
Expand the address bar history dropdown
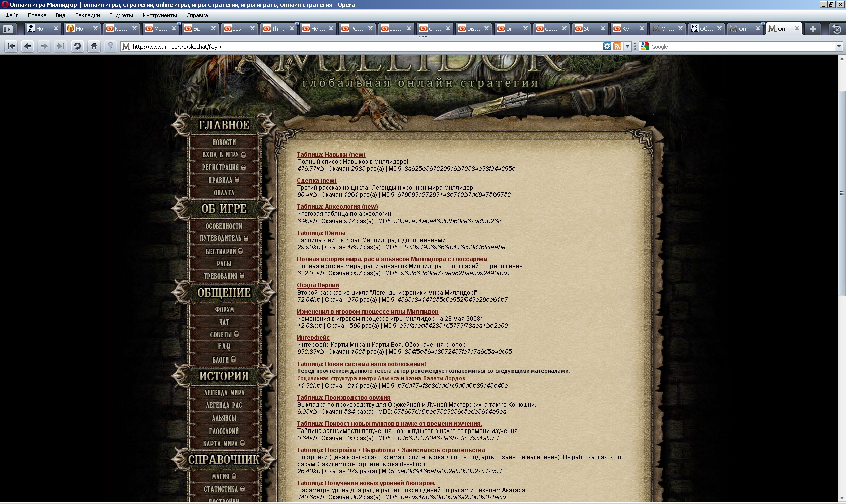click(627, 46)
